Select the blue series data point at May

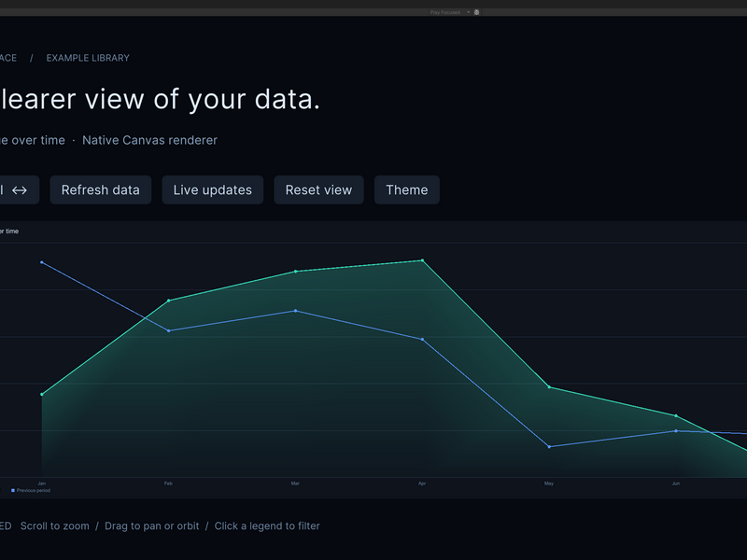click(549, 447)
